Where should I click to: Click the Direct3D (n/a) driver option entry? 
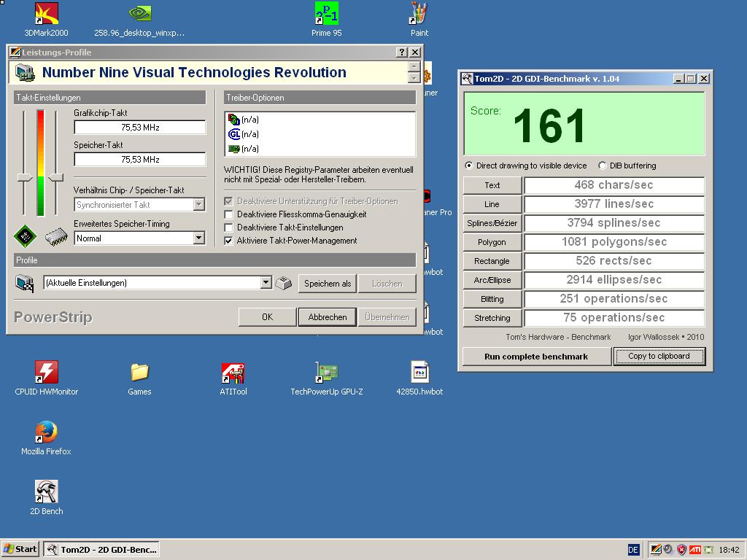tap(244, 120)
